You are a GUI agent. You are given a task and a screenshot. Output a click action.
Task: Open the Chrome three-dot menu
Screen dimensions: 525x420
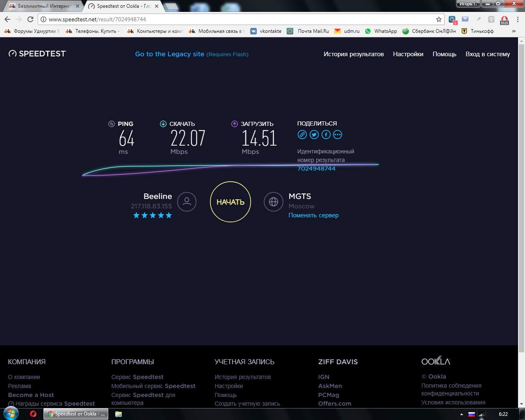(x=517, y=19)
